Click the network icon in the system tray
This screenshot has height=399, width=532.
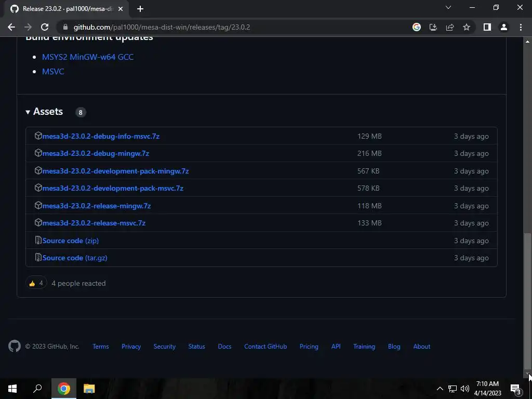coord(453,389)
